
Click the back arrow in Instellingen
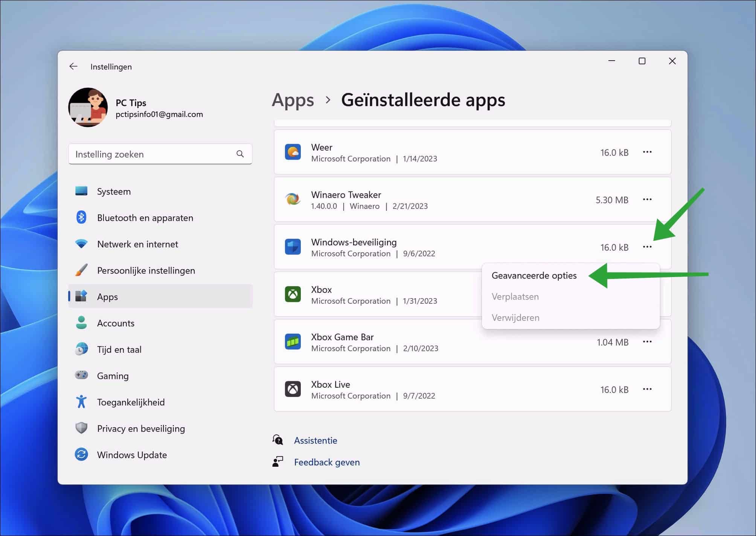click(73, 67)
